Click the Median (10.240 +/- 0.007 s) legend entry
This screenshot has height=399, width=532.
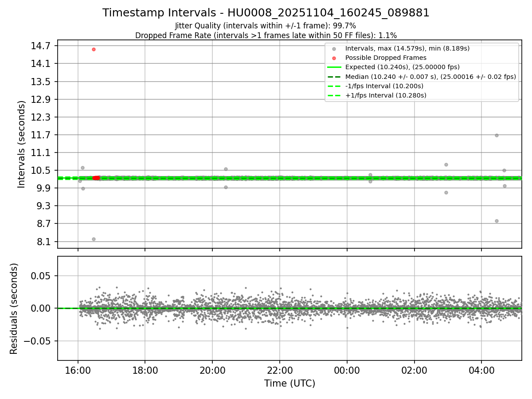430,77
